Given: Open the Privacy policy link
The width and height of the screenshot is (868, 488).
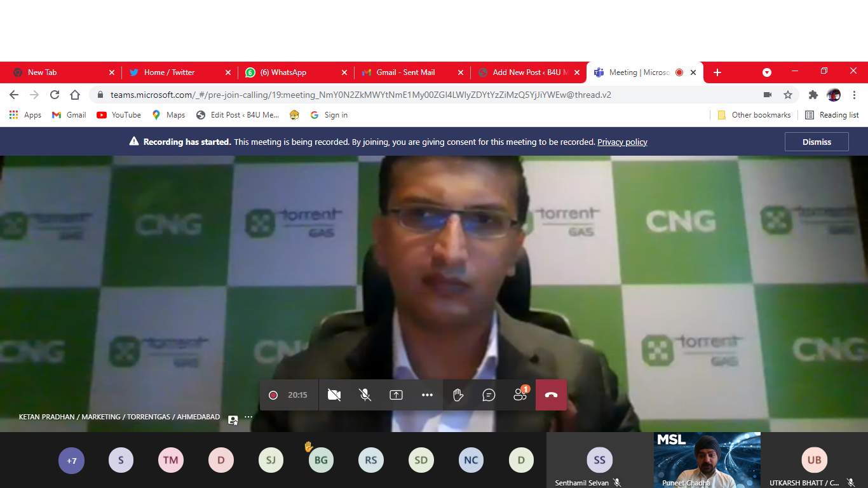Looking at the screenshot, I should click(622, 142).
